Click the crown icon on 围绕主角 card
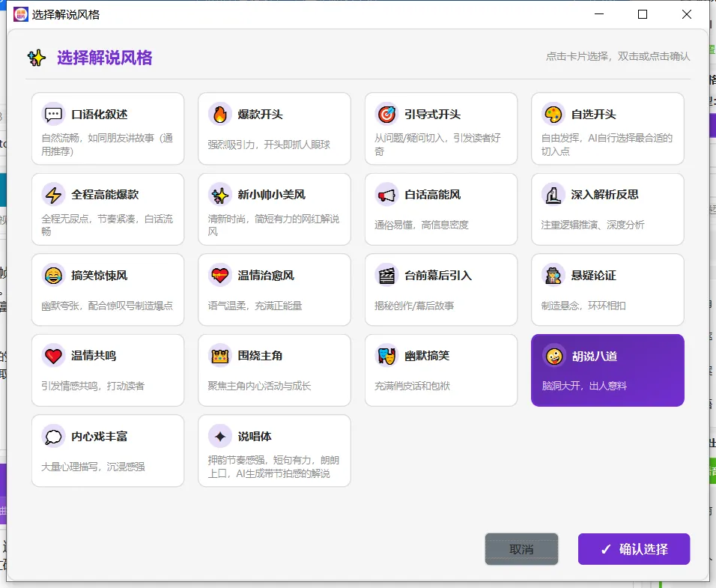 click(219, 356)
